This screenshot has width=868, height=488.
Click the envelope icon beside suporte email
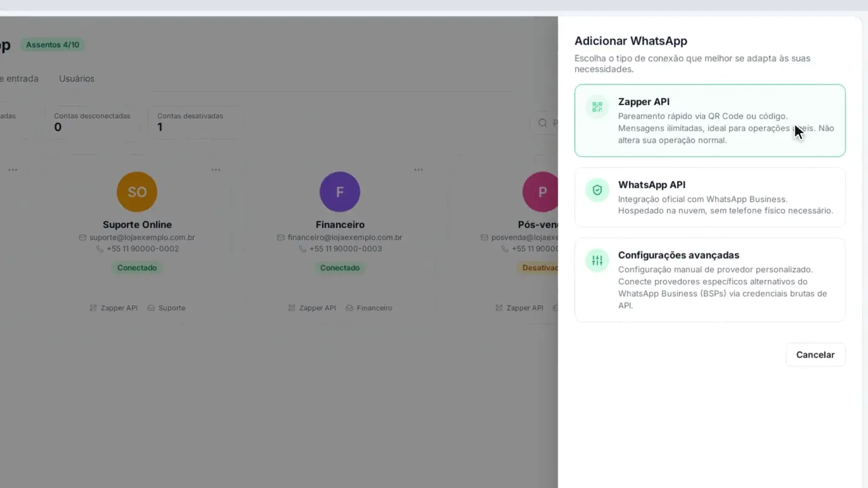pos(82,237)
